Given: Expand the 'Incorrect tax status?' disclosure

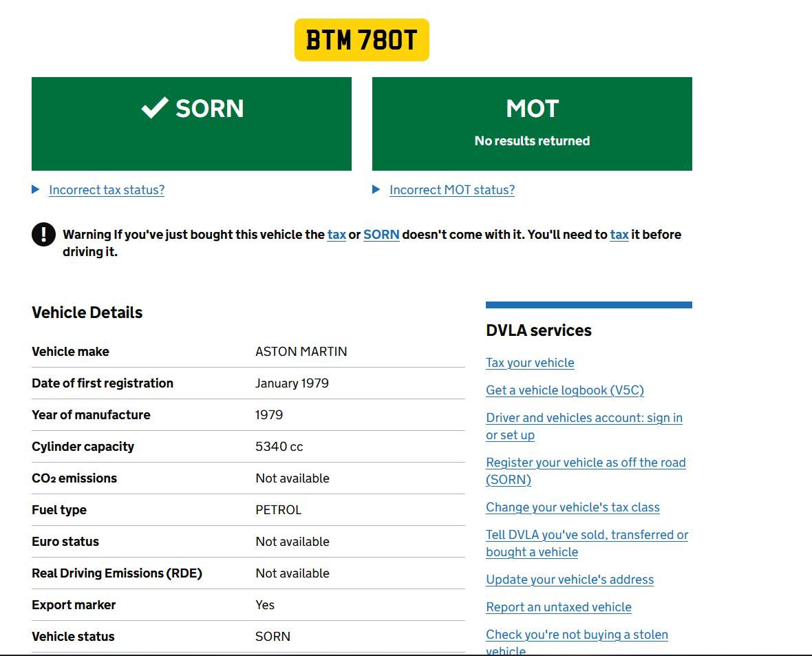Looking at the screenshot, I should [x=107, y=190].
